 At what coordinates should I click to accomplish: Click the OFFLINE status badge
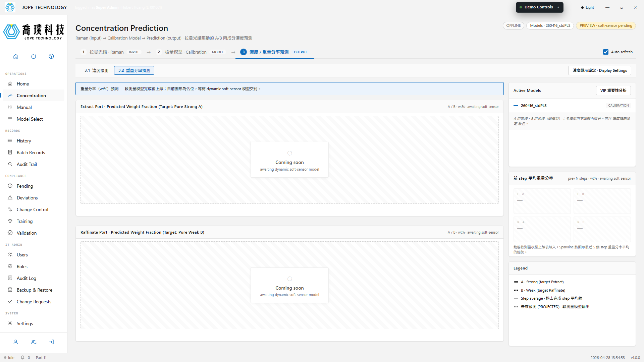coord(513,25)
